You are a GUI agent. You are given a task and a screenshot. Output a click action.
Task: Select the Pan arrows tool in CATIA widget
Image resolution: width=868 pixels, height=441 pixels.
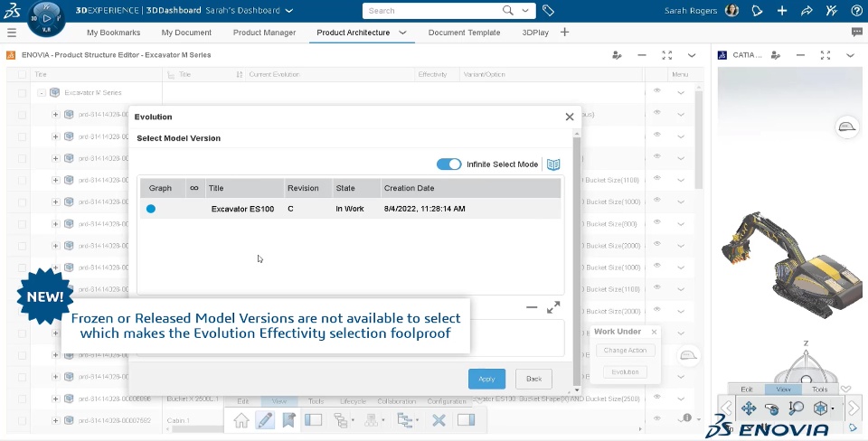tap(749, 408)
